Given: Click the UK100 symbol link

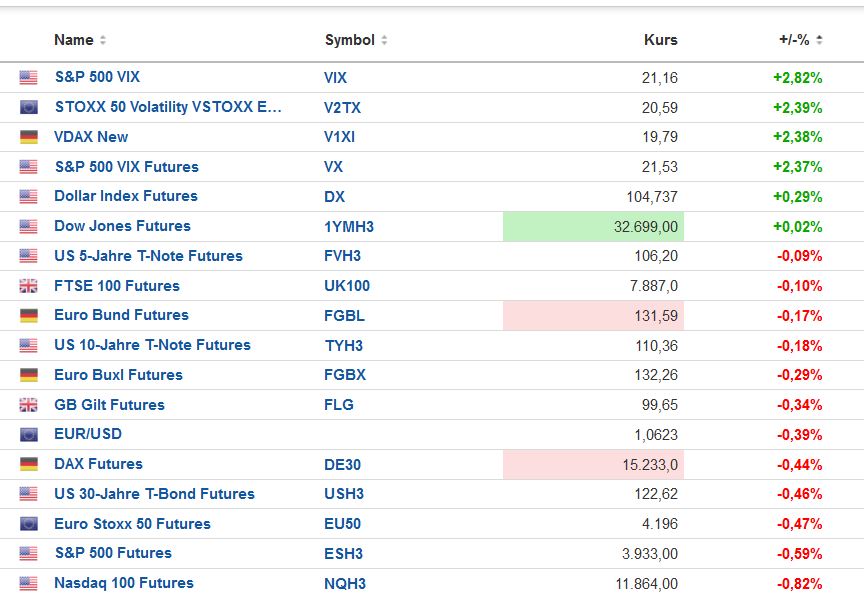Looking at the screenshot, I should click(347, 285).
